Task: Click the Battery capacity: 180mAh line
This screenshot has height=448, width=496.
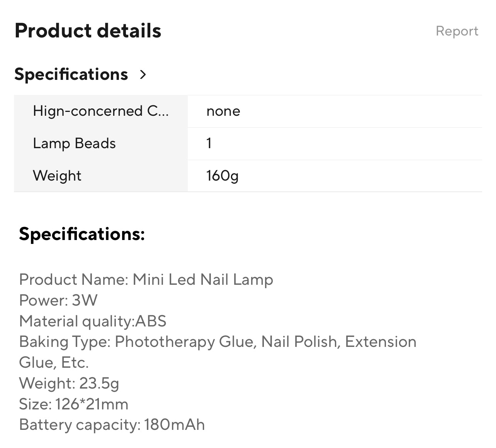Action: point(112,425)
